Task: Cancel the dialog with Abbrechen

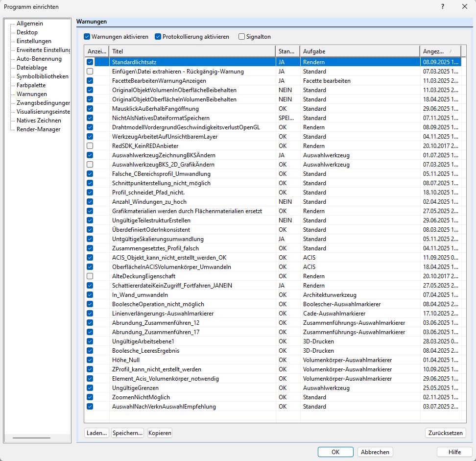Action: (x=375, y=452)
